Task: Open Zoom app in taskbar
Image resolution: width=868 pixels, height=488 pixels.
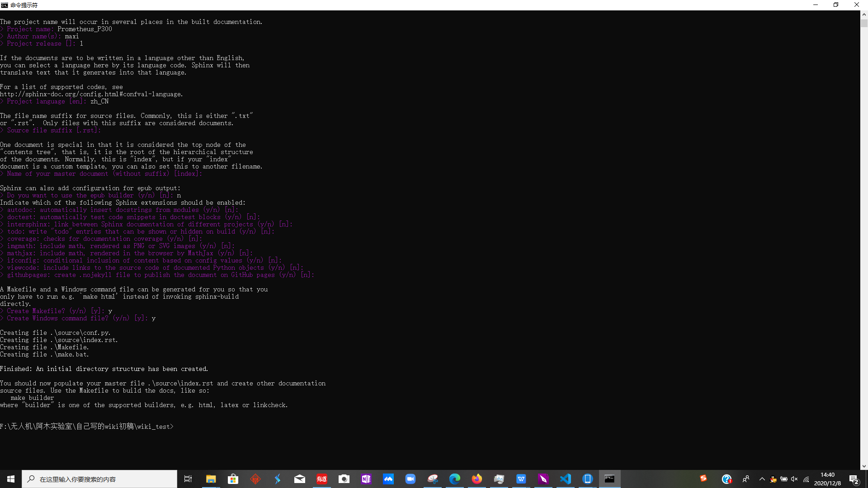Action: pyautogui.click(x=410, y=479)
